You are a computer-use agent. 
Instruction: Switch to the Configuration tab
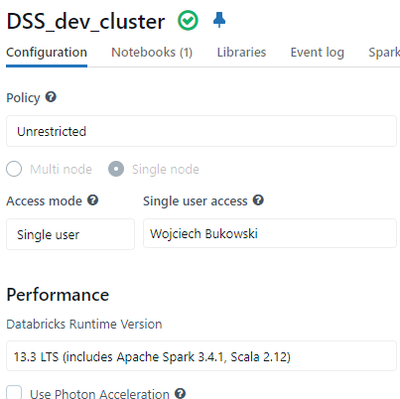click(x=47, y=52)
